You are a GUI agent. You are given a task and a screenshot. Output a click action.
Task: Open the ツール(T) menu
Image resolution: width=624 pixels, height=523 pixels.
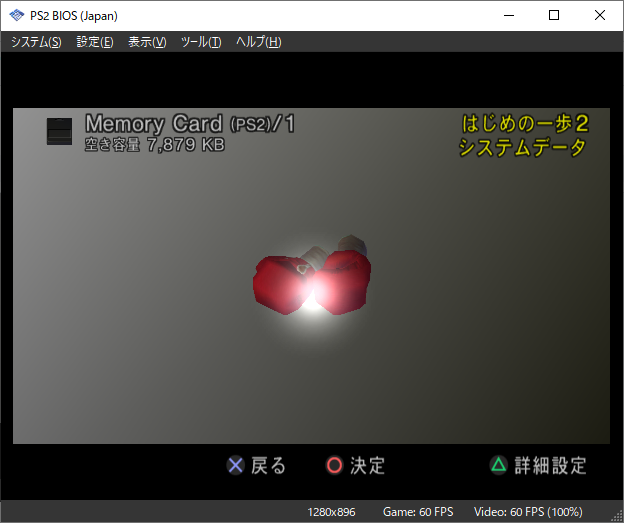[201, 42]
